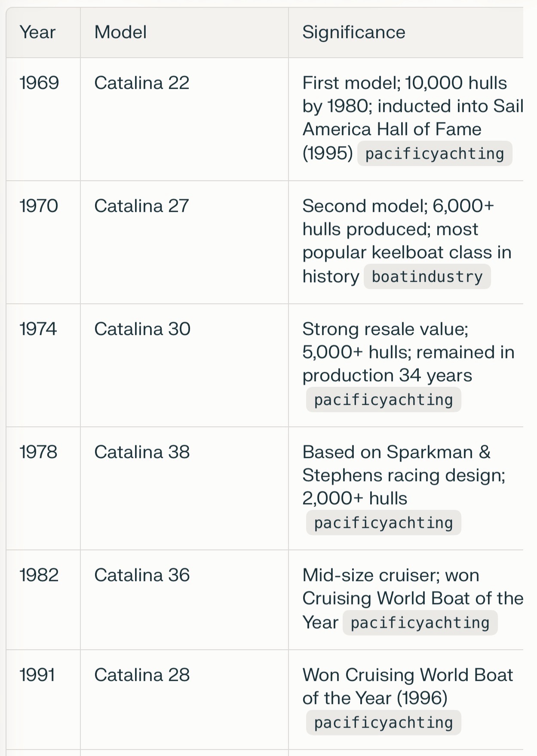The height and width of the screenshot is (756, 537).
Task: Open pacificyachting citation in Catalina 28 row
Action: pyautogui.click(x=383, y=722)
